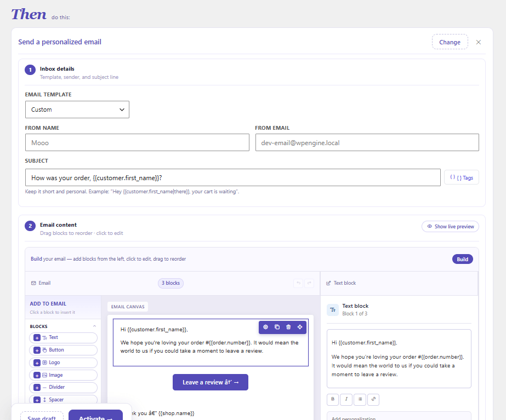The image size is (506, 420).
Task: Grab the move handle icon on text block
Action: coord(300,327)
